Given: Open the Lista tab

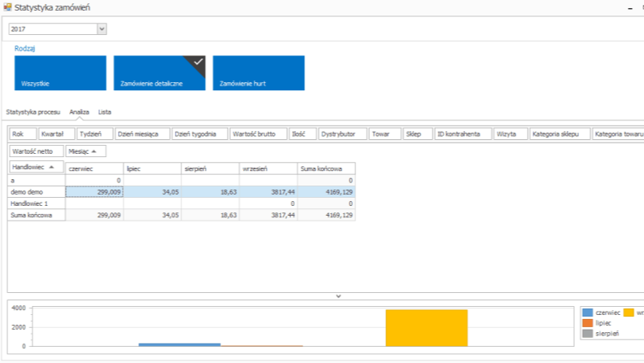Looking at the screenshot, I should tap(105, 111).
